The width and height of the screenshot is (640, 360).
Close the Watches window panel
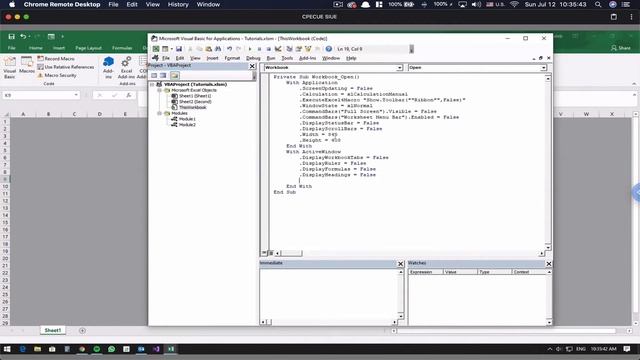point(549,264)
